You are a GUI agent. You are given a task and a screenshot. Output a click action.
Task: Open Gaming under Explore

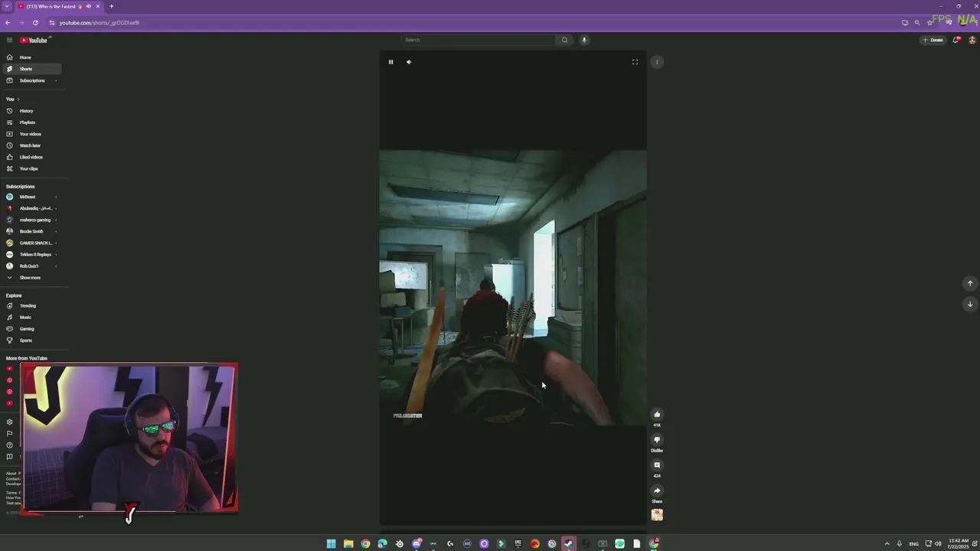click(31, 329)
